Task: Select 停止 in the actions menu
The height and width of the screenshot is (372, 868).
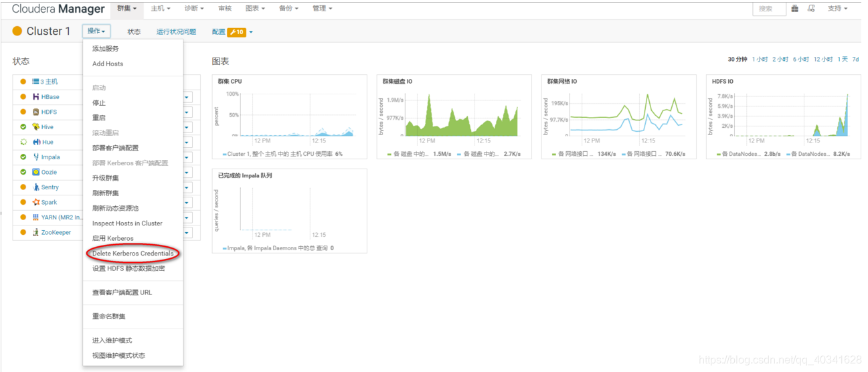Action: pos(99,102)
